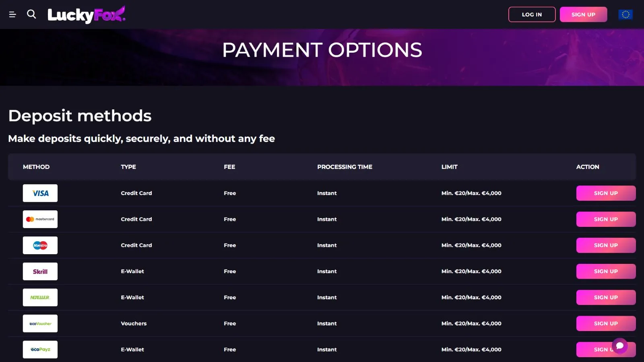Viewport: 644px width, 362px height.
Task: Click the ecoVoucher payment logo
Action: [40, 323]
